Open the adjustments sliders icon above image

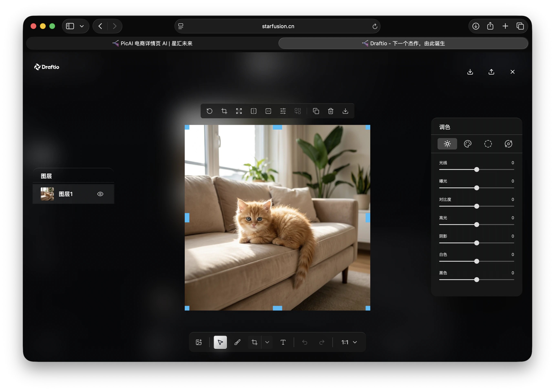point(283,111)
